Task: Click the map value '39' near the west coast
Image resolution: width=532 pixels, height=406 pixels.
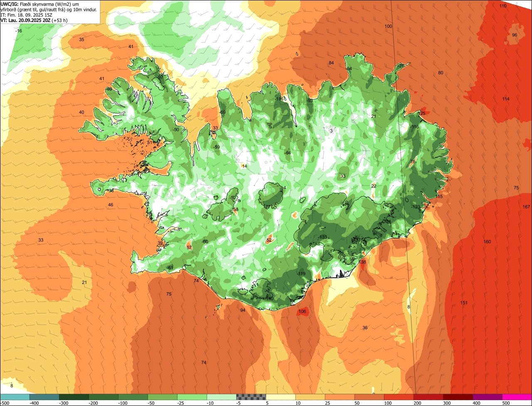Action: point(160,243)
